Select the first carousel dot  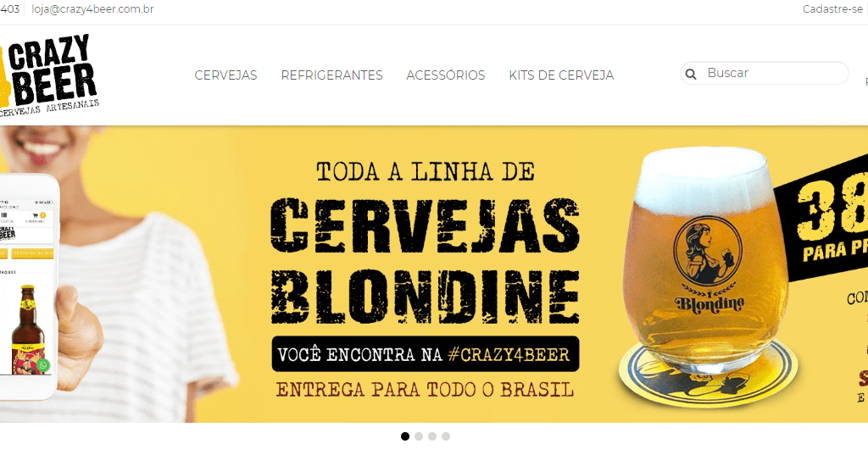click(x=405, y=436)
